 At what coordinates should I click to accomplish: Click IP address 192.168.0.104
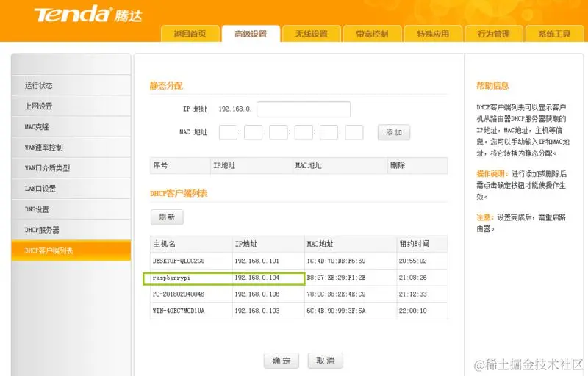[x=257, y=278]
